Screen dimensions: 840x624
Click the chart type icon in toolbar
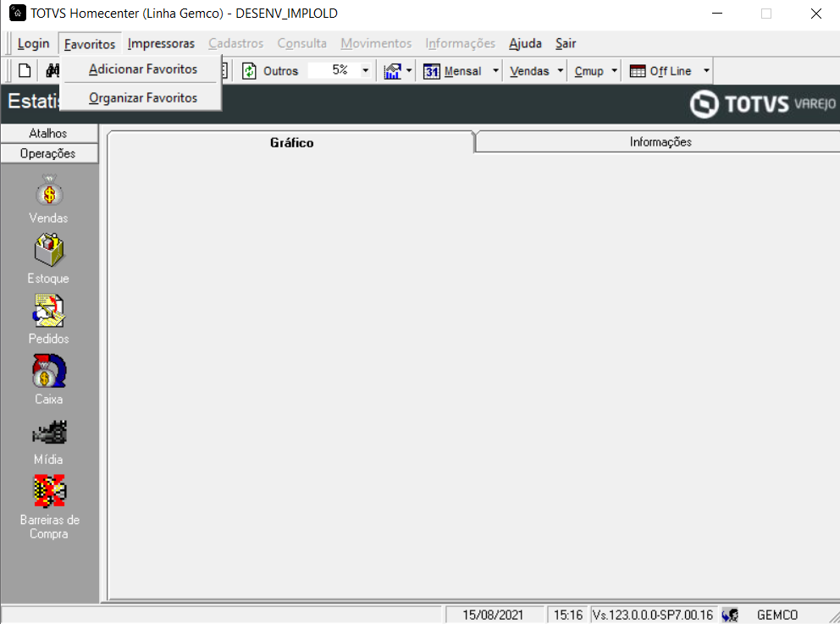392,71
